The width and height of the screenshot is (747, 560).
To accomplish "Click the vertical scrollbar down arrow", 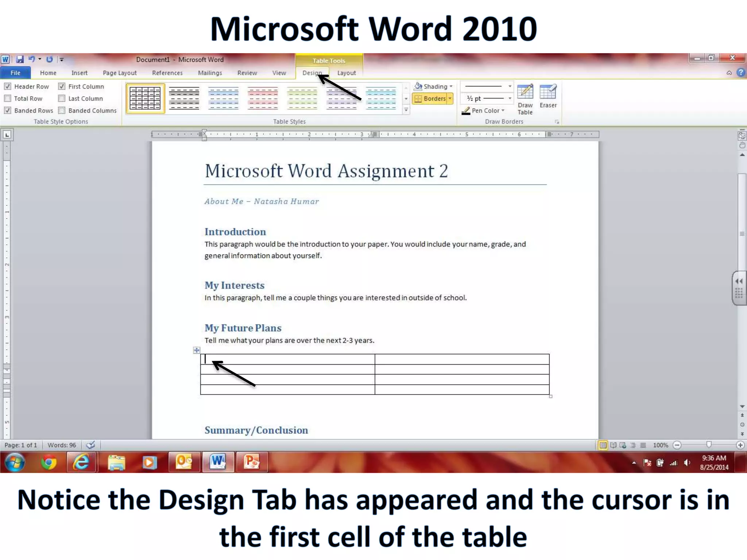I will 742,406.
